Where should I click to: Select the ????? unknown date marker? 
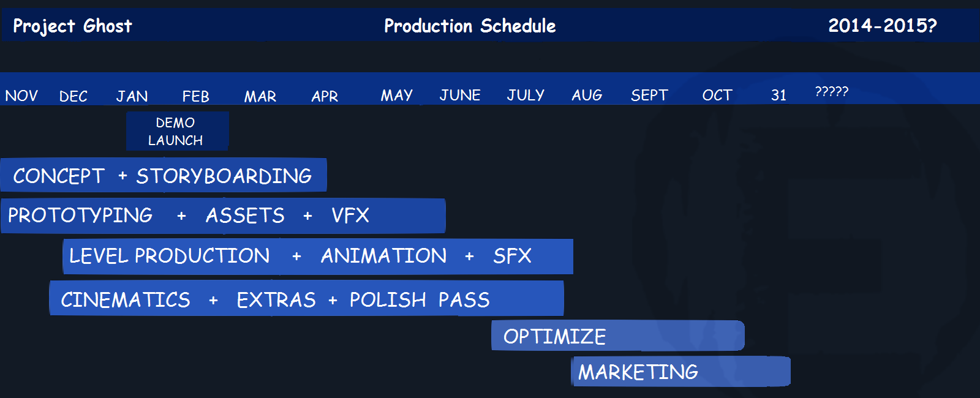(x=831, y=92)
